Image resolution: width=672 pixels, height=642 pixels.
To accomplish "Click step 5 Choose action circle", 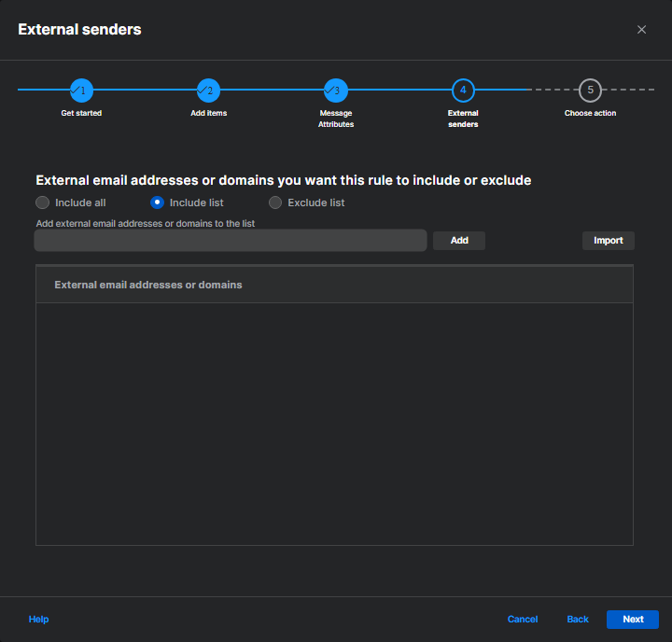I will [x=590, y=91].
